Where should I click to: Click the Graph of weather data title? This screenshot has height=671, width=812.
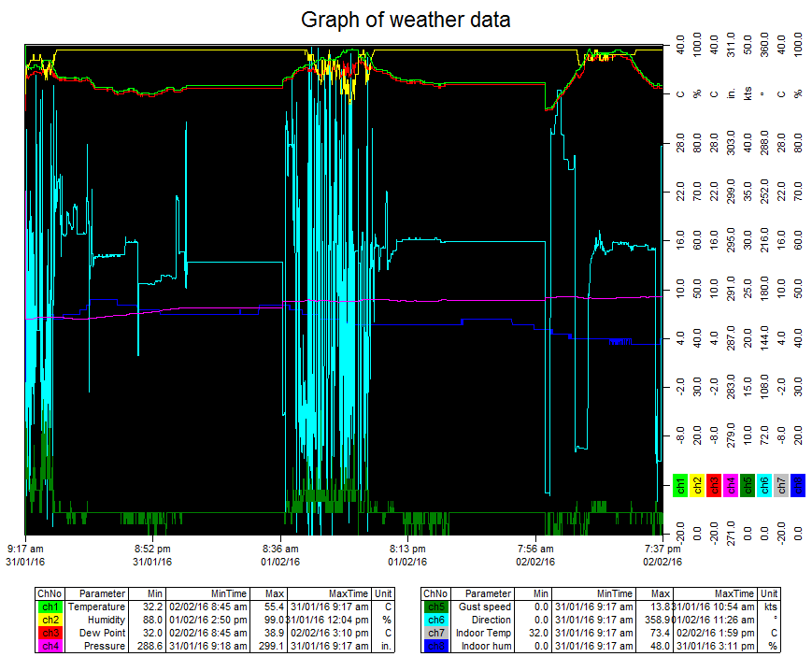click(x=406, y=20)
